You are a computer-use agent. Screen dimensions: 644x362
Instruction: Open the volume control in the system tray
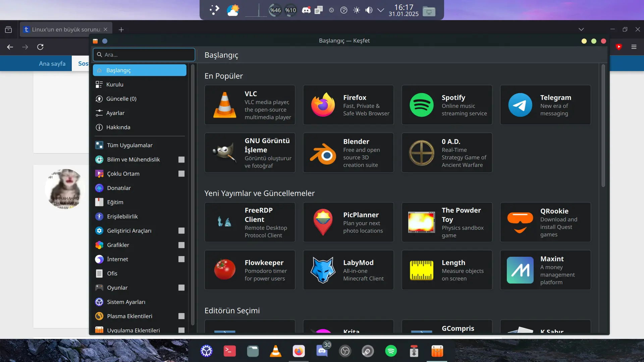click(x=369, y=10)
